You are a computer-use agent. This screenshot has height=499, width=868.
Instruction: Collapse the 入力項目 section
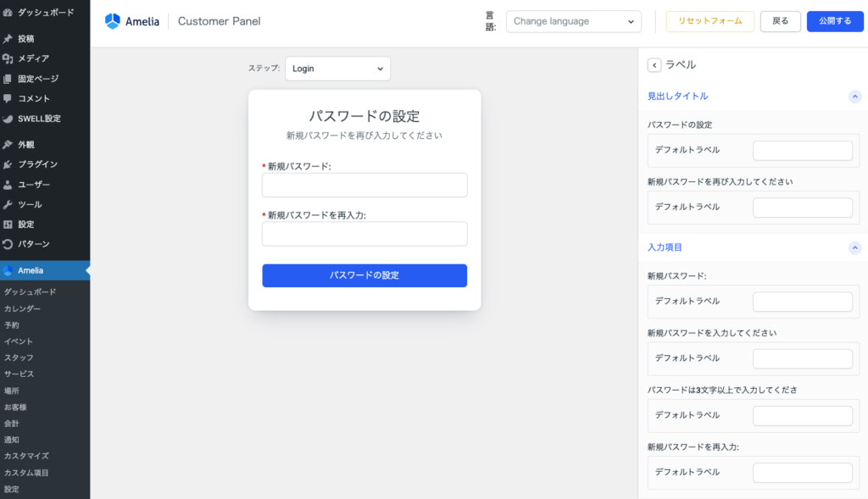click(x=854, y=247)
